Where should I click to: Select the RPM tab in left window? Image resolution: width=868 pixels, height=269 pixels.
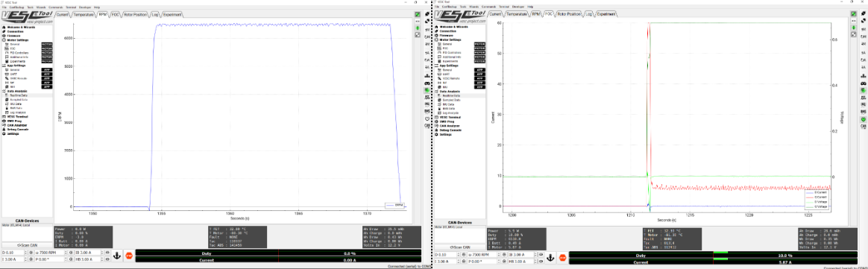coord(102,14)
